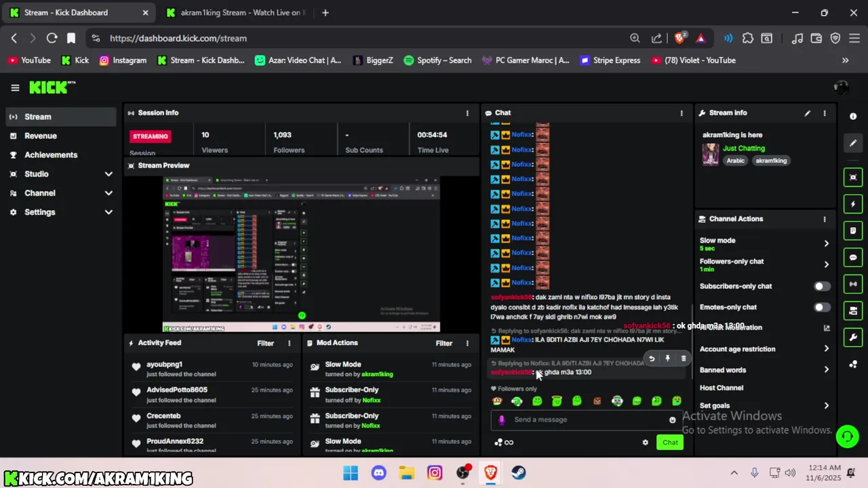Filter the Mod Actions list
The image size is (868, 488).
443,344
